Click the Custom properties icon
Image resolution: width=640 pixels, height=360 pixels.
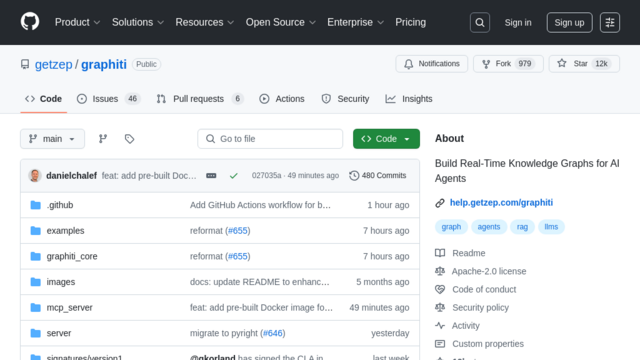pos(440,344)
